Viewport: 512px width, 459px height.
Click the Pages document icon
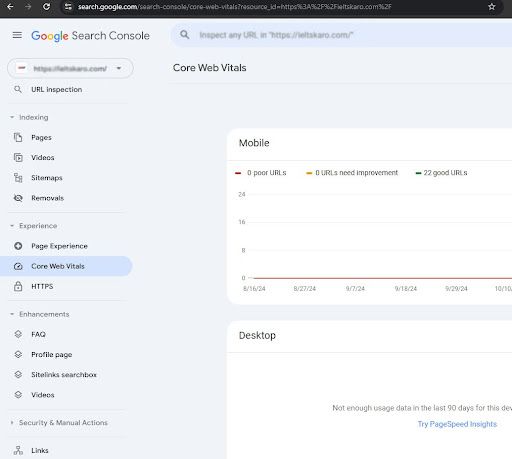(18, 137)
